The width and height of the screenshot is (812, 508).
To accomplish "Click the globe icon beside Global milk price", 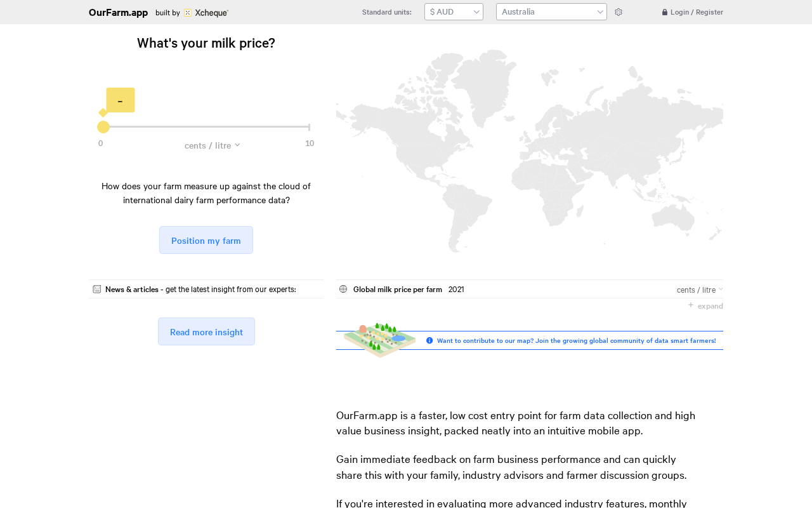I will tap(343, 289).
